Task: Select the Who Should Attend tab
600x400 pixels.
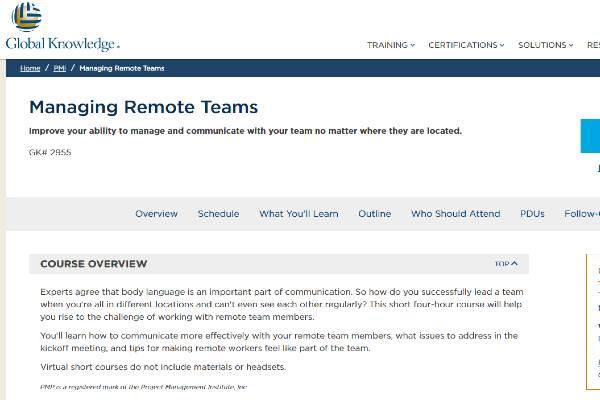Action: [x=455, y=214]
